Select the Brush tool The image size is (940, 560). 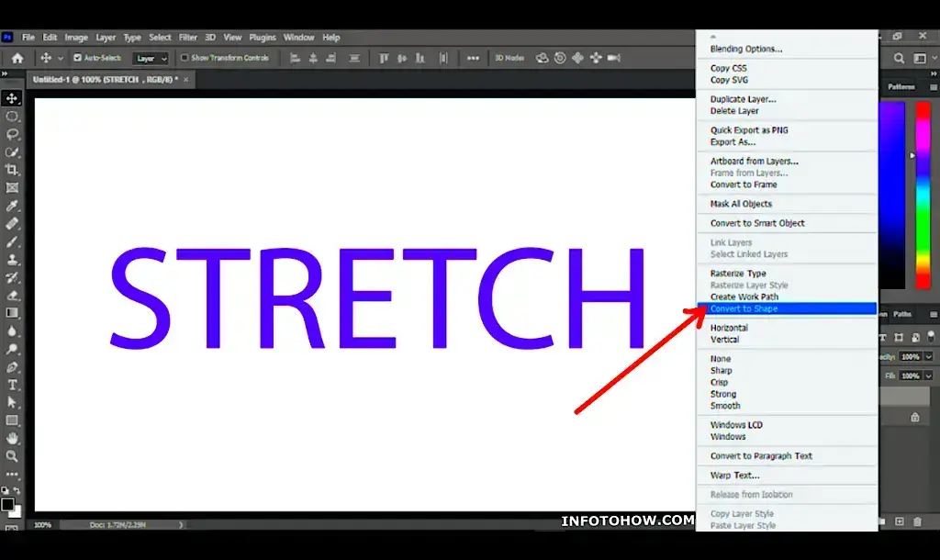tap(12, 241)
